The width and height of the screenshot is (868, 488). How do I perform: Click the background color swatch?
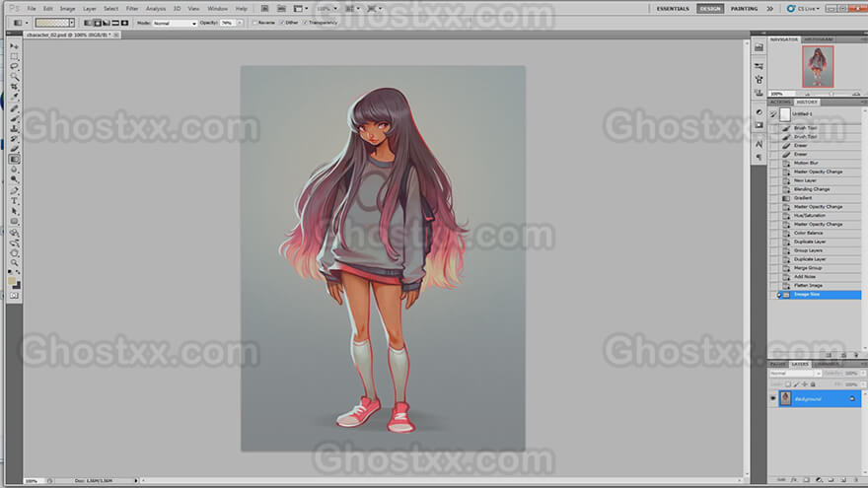coord(17,286)
